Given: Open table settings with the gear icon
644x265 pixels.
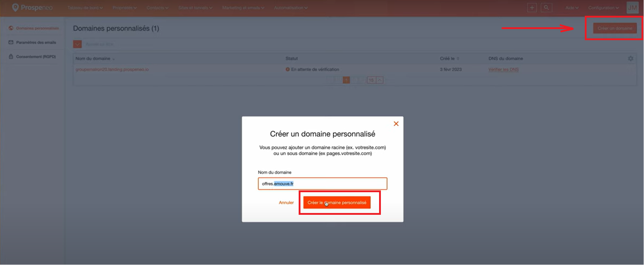Looking at the screenshot, I should [x=631, y=58].
